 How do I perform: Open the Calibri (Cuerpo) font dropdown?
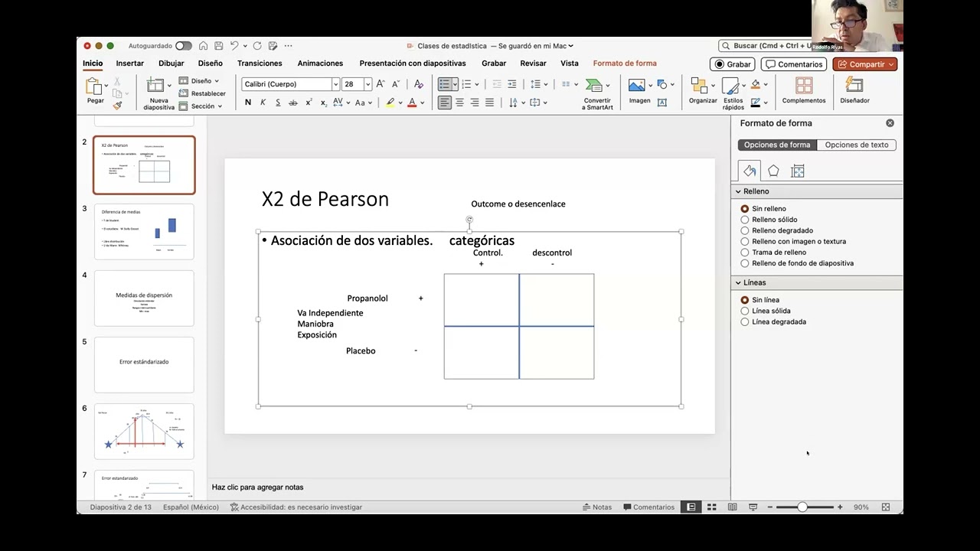(335, 84)
